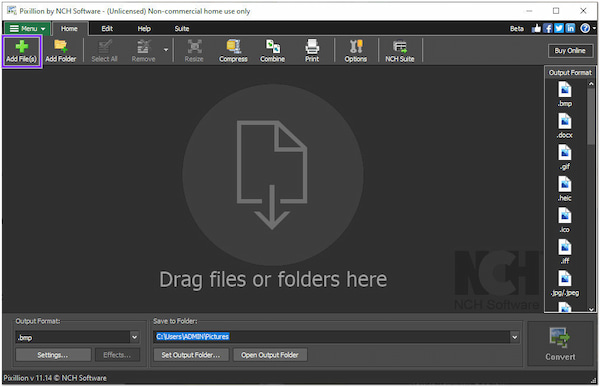Click the LinkedIn share icon
Screen dimensions: 600x387
pos(570,28)
